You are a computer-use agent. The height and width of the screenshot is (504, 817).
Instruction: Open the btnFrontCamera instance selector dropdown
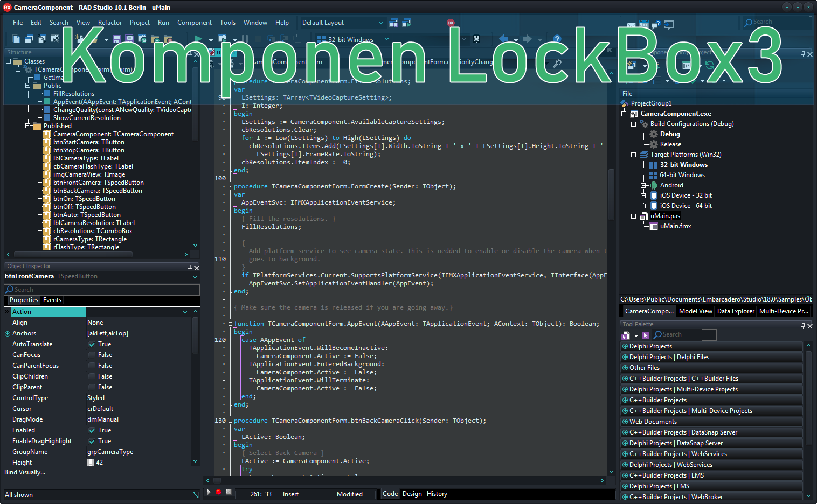click(195, 277)
